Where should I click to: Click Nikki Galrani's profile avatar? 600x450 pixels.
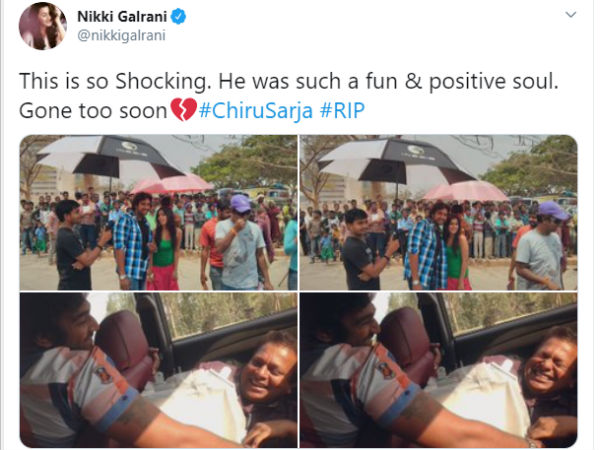point(42,25)
